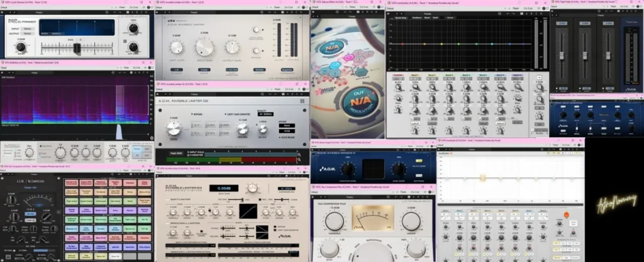Click the expand icon beside Invisible Limiter G2 title

click(x=303, y=101)
